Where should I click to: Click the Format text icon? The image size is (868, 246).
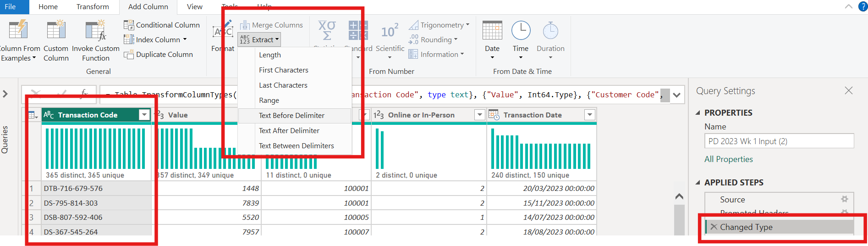[x=223, y=30]
